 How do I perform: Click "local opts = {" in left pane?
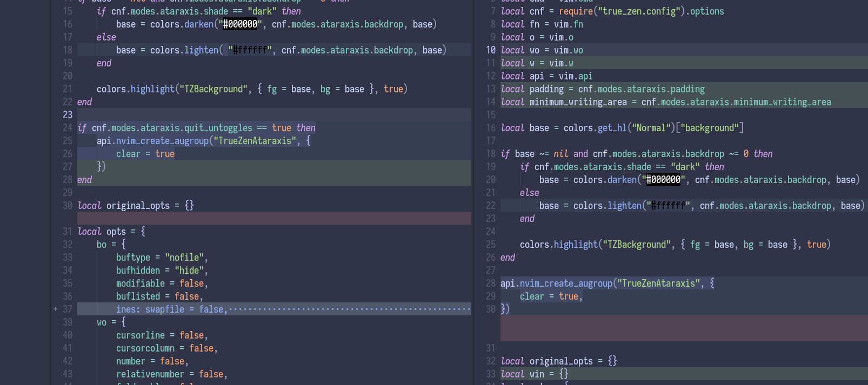pyautogui.click(x=111, y=232)
